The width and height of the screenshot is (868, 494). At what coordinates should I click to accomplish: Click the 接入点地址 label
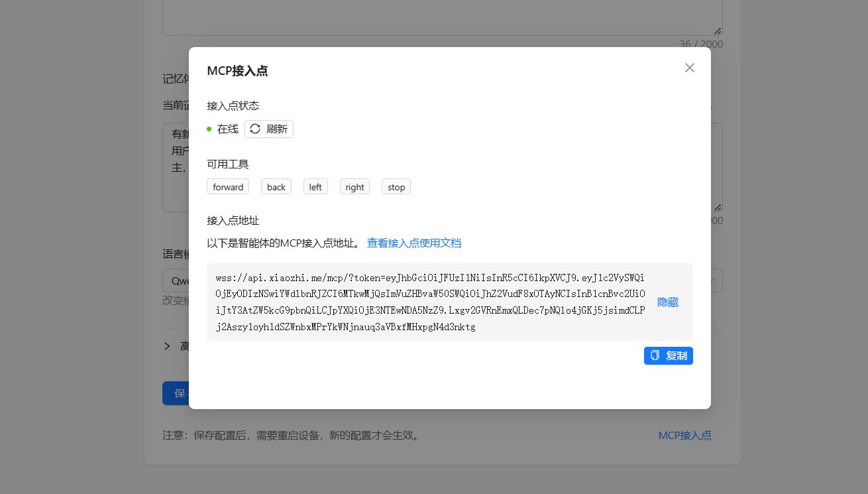(233, 221)
